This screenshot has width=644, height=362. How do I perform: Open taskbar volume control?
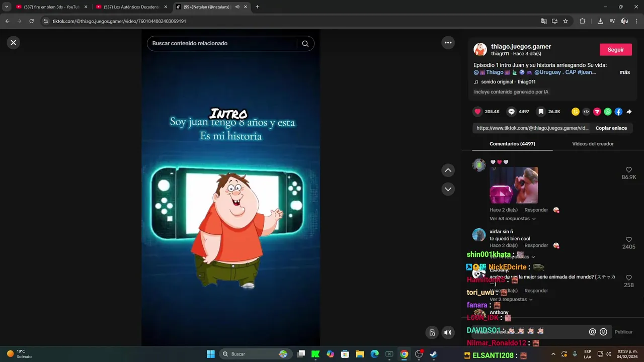[x=608, y=354]
